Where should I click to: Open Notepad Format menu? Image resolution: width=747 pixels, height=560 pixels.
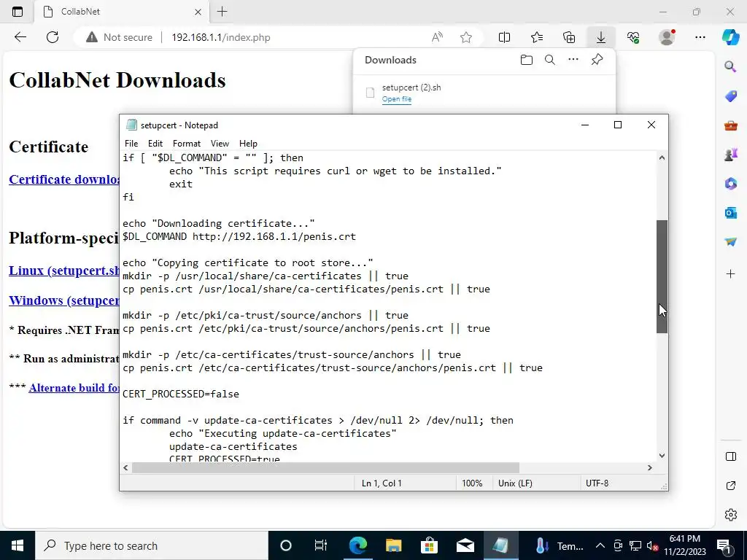pos(186,144)
